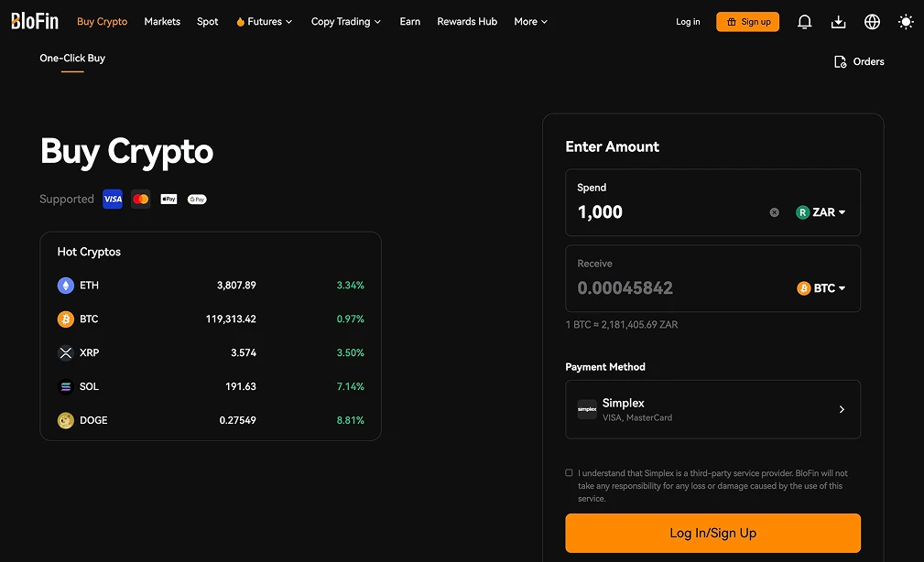Screen dimensions: 924x562
Task: Open the Earn nav item
Action: (410, 22)
